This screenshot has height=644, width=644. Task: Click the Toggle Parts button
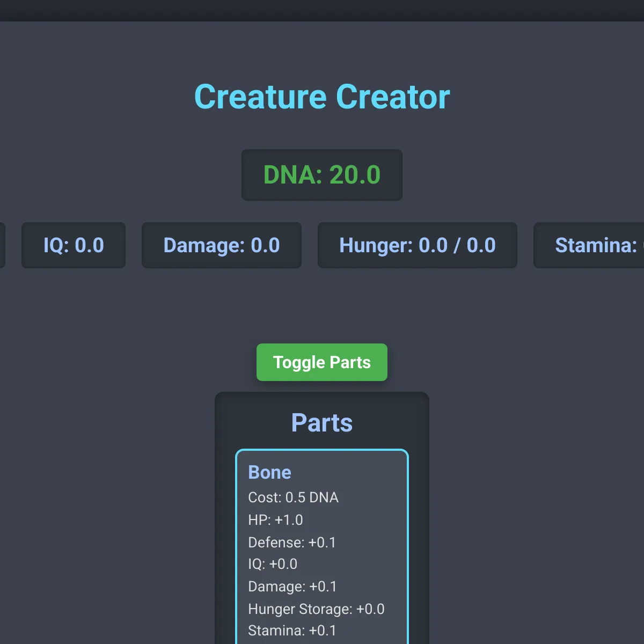click(321, 362)
